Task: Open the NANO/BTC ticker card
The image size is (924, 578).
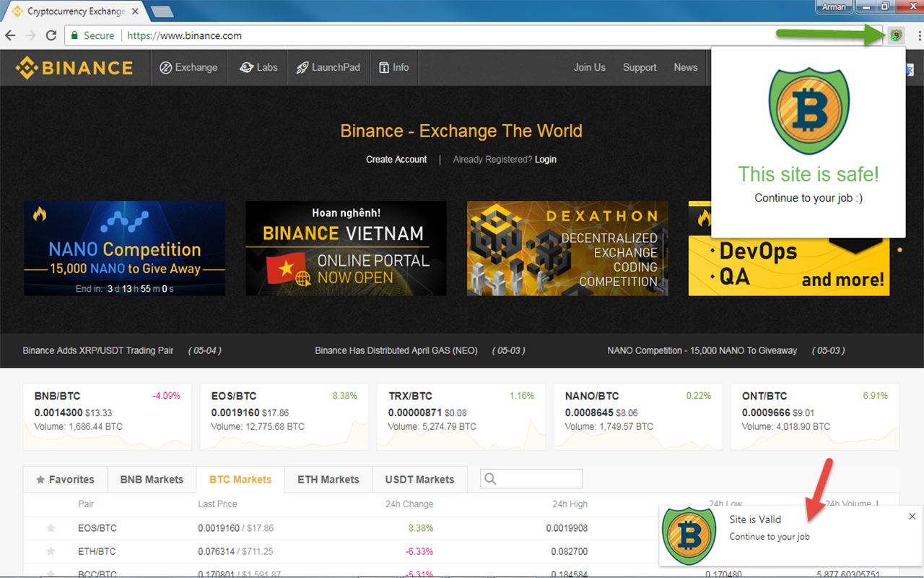Action: click(x=638, y=416)
